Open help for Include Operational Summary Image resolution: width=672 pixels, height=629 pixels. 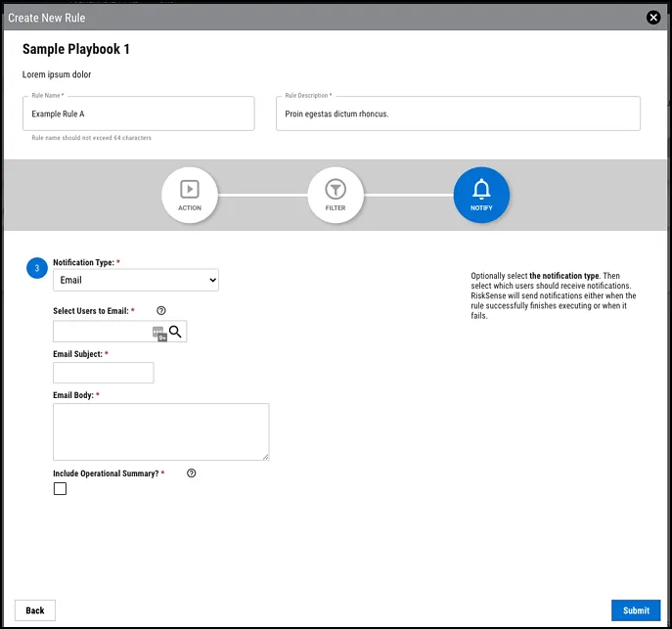click(191, 473)
